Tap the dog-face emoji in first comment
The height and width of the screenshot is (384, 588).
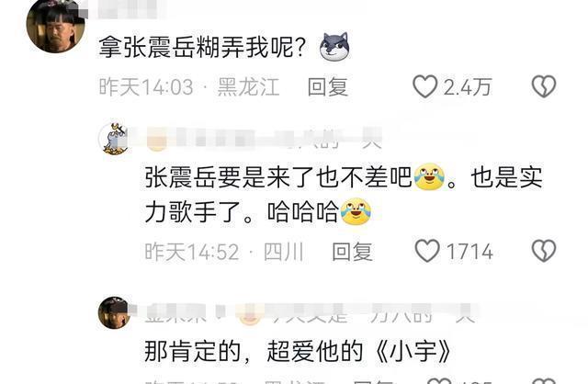[x=334, y=47]
